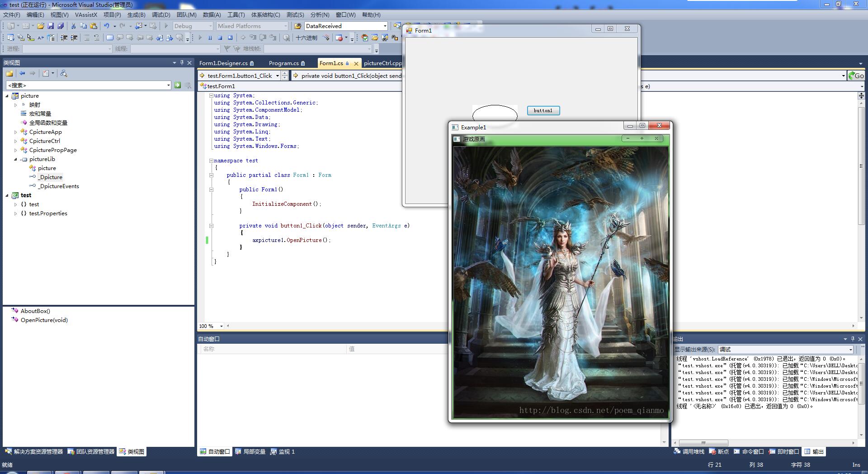868x474 pixels.
Task: Click the Copy toolbar icon
Action: coord(83,26)
